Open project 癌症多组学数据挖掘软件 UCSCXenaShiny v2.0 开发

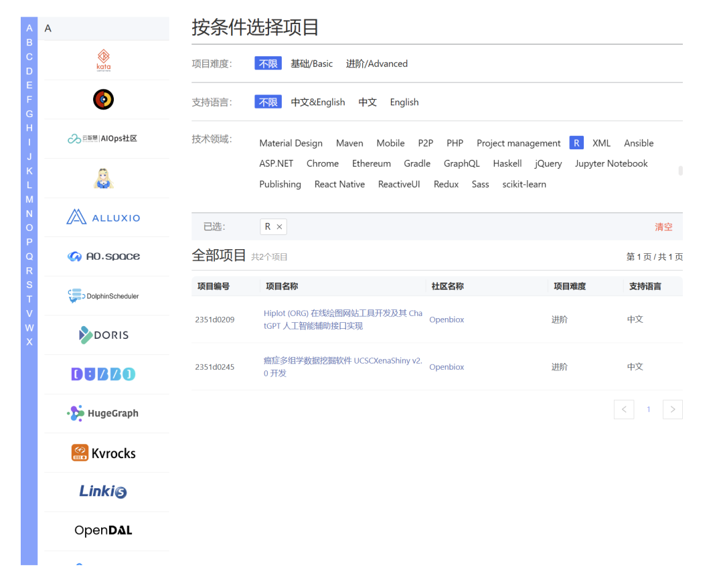343,366
